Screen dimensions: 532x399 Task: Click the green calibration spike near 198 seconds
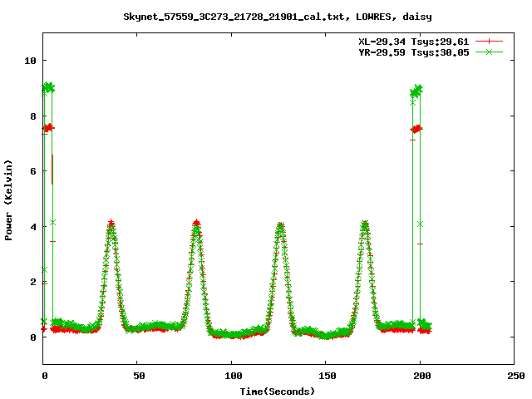tap(416, 91)
